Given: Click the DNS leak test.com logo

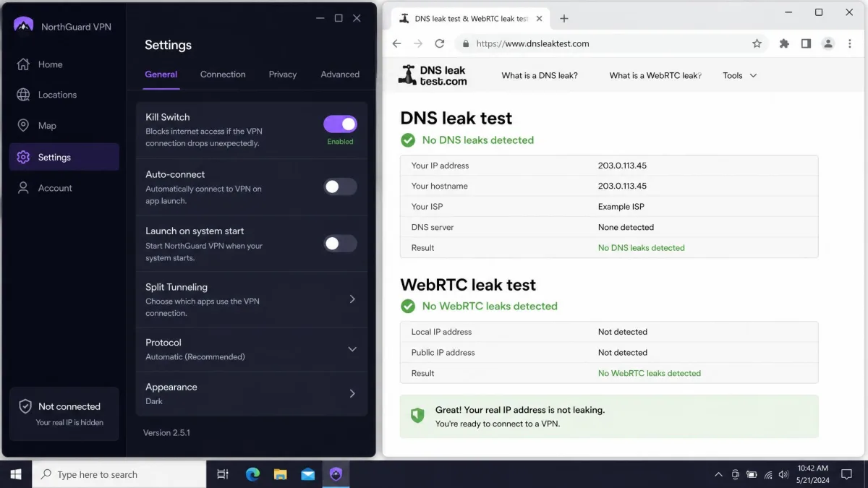Looking at the screenshot, I should [x=433, y=75].
